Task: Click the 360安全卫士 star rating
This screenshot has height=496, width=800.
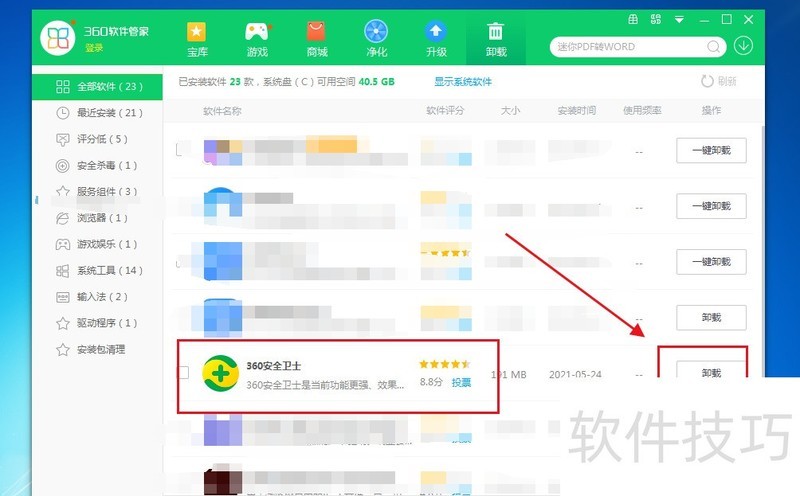Action: [x=444, y=364]
